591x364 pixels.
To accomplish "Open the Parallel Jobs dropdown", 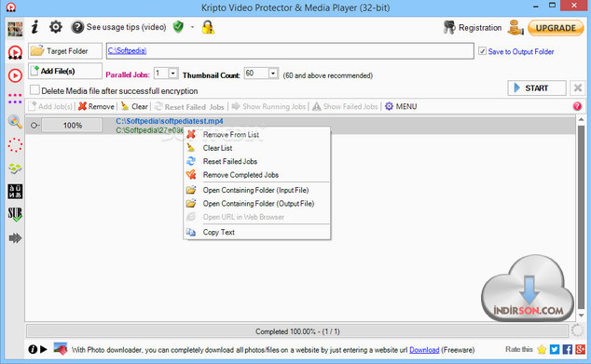I will point(172,73).
